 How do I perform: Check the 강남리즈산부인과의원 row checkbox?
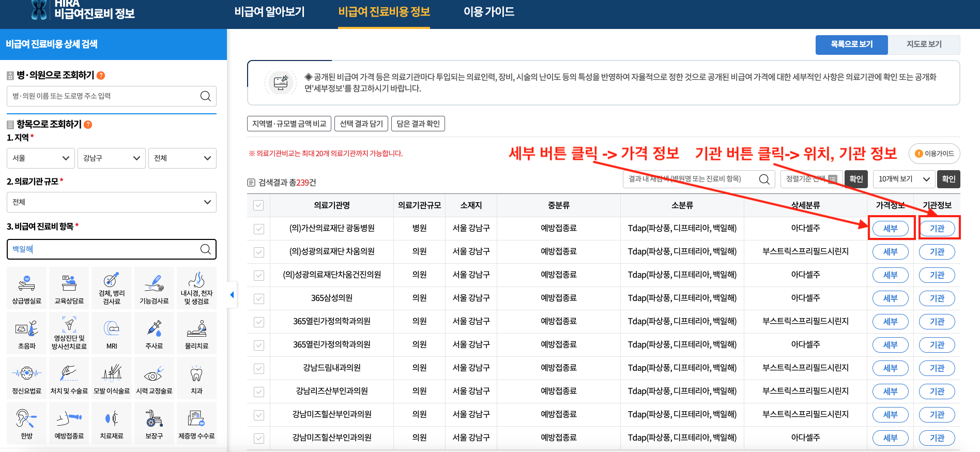(x=259, y=391)
